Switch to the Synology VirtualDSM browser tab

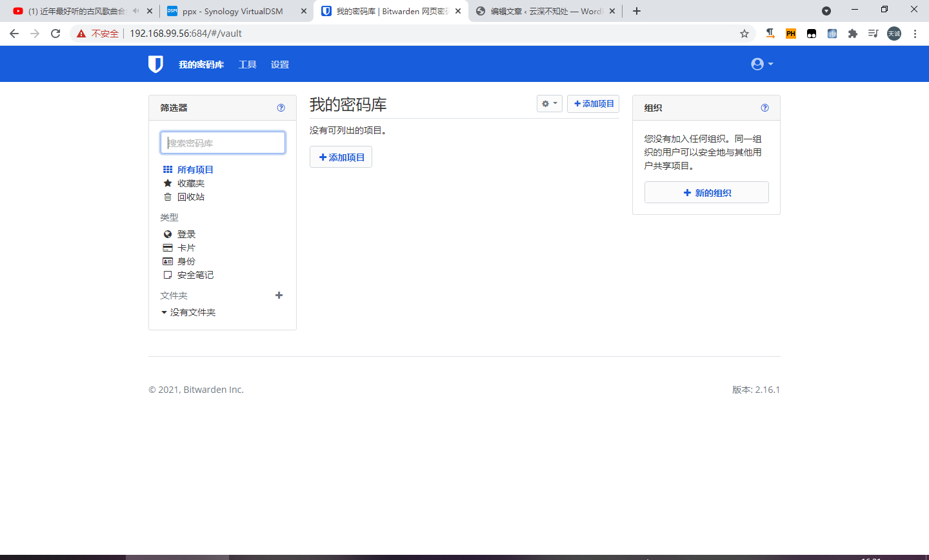pyautogui.click(x=232, y=11)
